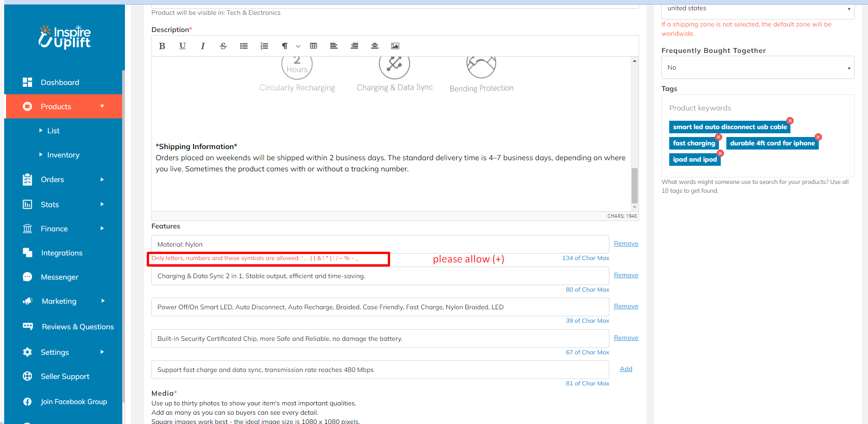
Task: Toggle strikethrough text formatting
Action: [223, 46]
